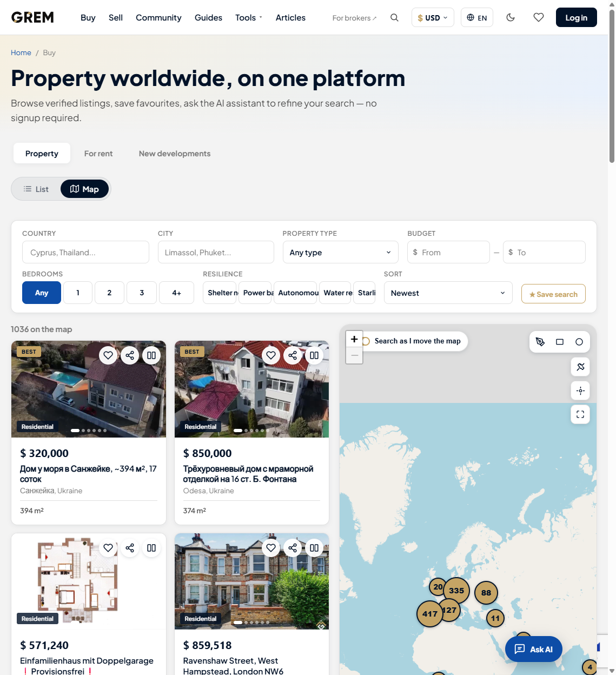Toggle dark mode moon icon
This screenshot has width=616, height=675.
pos(510,17)
